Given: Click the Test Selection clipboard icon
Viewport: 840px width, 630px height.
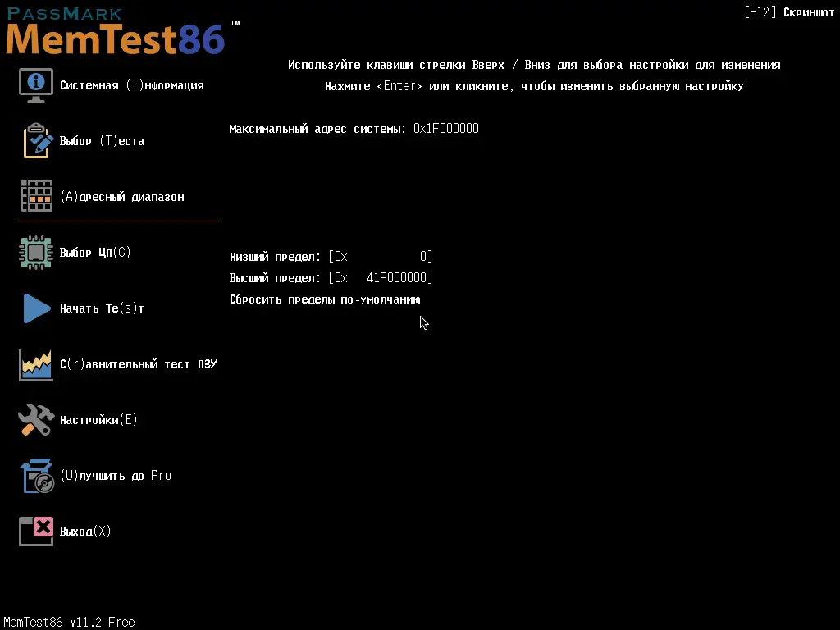Looking at the screenshot, I should 38,141.
